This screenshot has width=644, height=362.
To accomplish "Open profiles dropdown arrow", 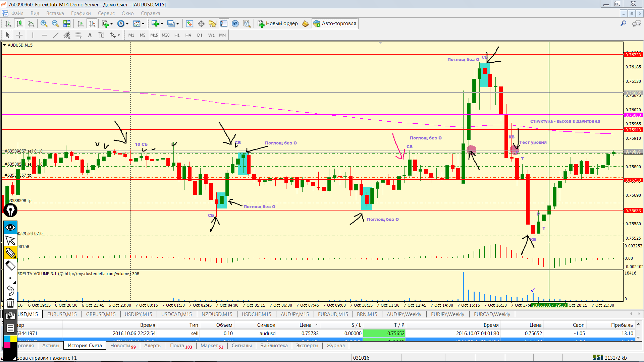I will [x=177, y=23].
